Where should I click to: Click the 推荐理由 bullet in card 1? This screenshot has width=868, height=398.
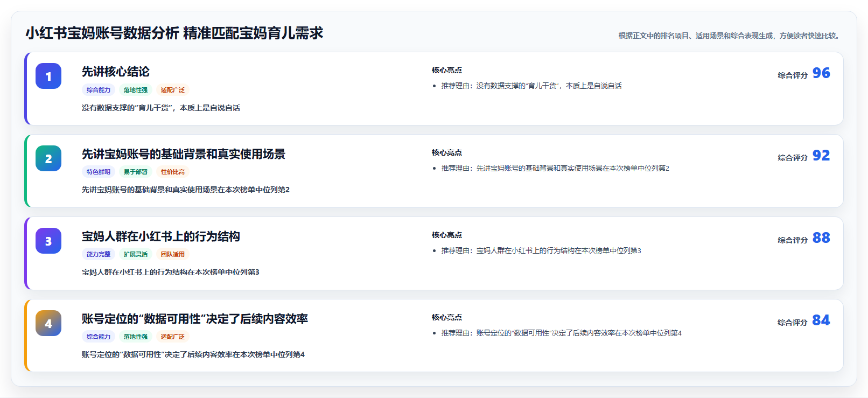(x=531, y=86)
